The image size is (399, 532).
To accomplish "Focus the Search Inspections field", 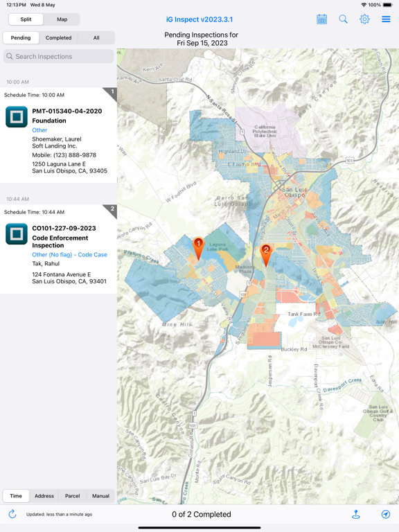I will click(59, 56).
